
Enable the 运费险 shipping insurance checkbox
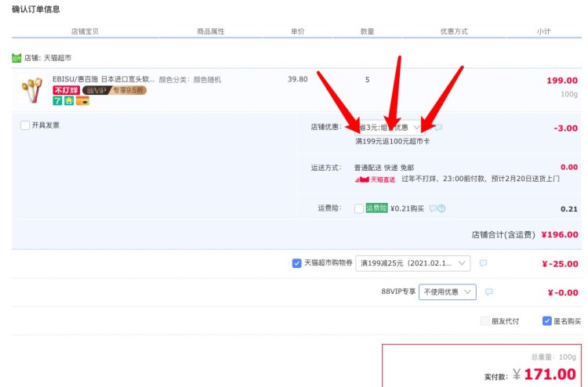click(359, 208)
